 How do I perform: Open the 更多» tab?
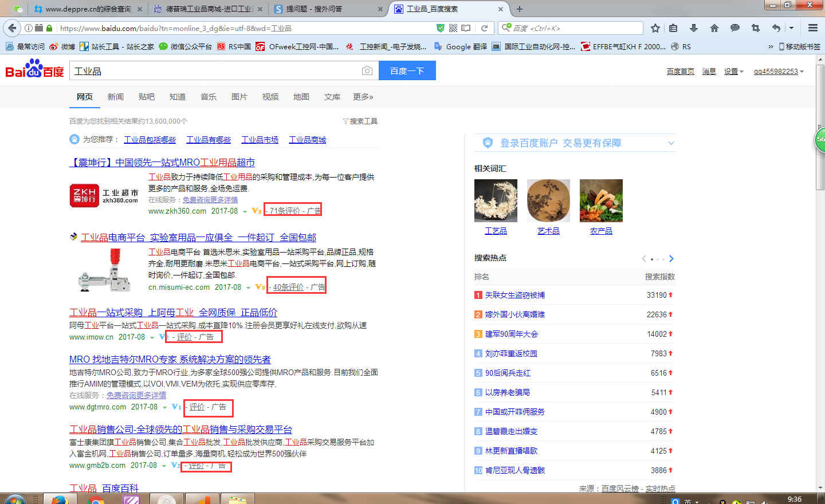363,97
